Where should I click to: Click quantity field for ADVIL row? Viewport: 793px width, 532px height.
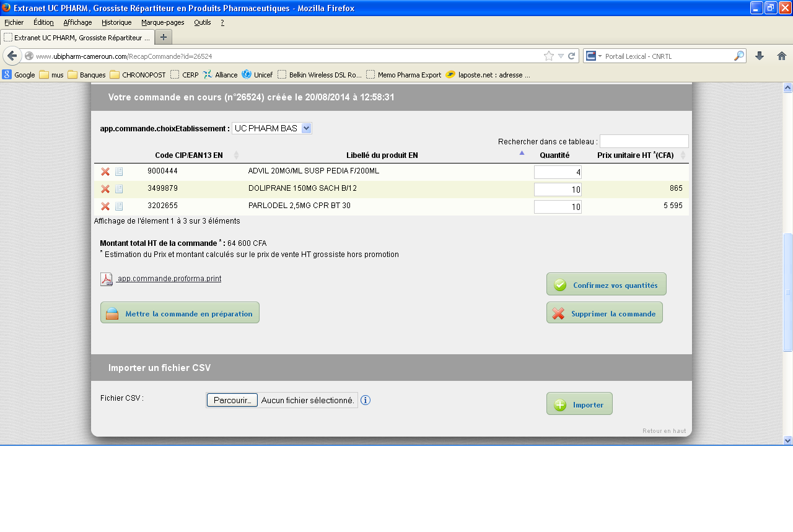tap(558, 172)
